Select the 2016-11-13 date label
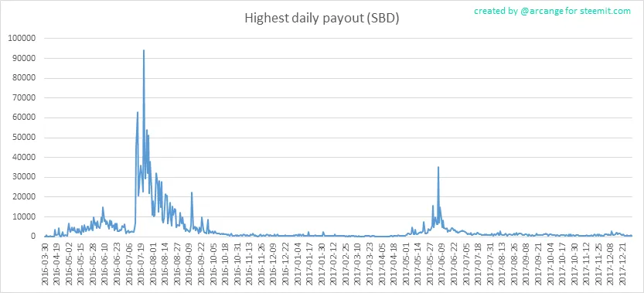The image size is (644, 293). coord(248,264)
